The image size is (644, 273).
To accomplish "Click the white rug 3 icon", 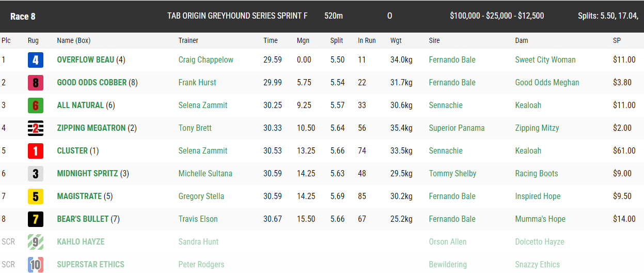I will coord(35,174).
